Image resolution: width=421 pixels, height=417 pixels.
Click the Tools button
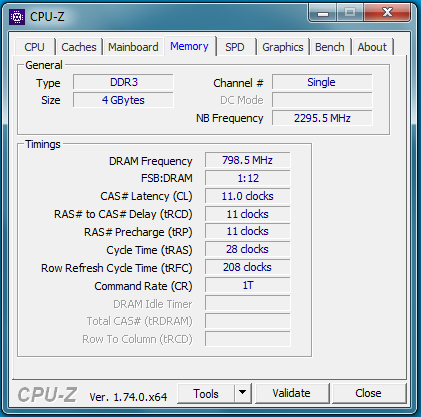tap(206, 393)
